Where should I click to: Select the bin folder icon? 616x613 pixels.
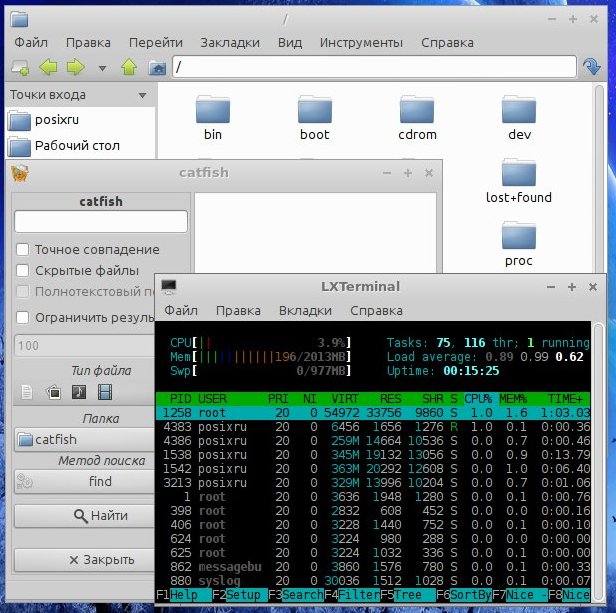tap(213, 110)
